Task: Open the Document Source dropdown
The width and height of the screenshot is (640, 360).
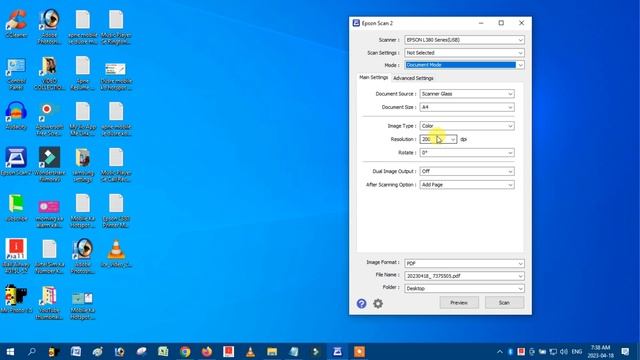Action: pos(467,94)
